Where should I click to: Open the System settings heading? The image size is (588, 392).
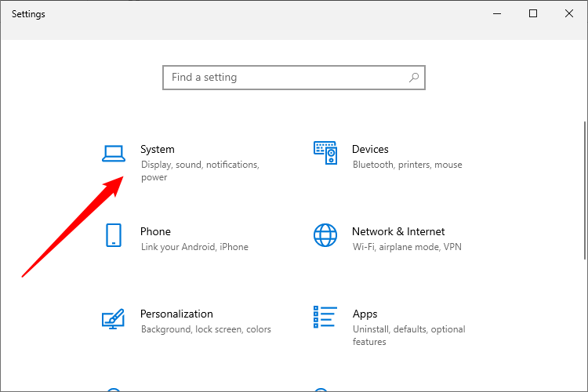point(158,149)
